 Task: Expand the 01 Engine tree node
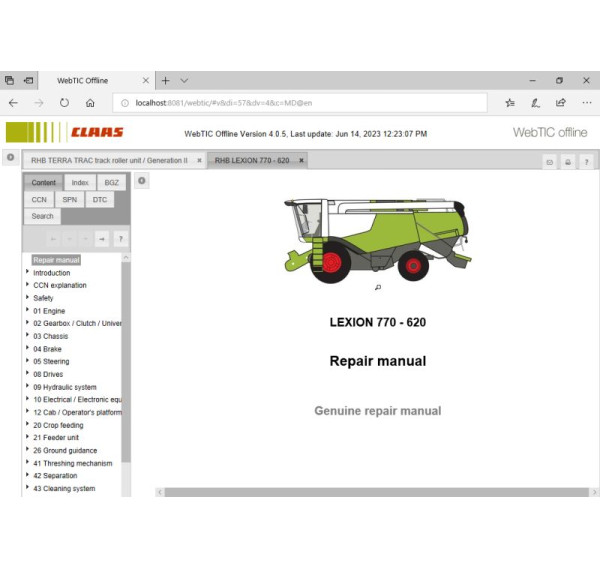tap(27, 311)
